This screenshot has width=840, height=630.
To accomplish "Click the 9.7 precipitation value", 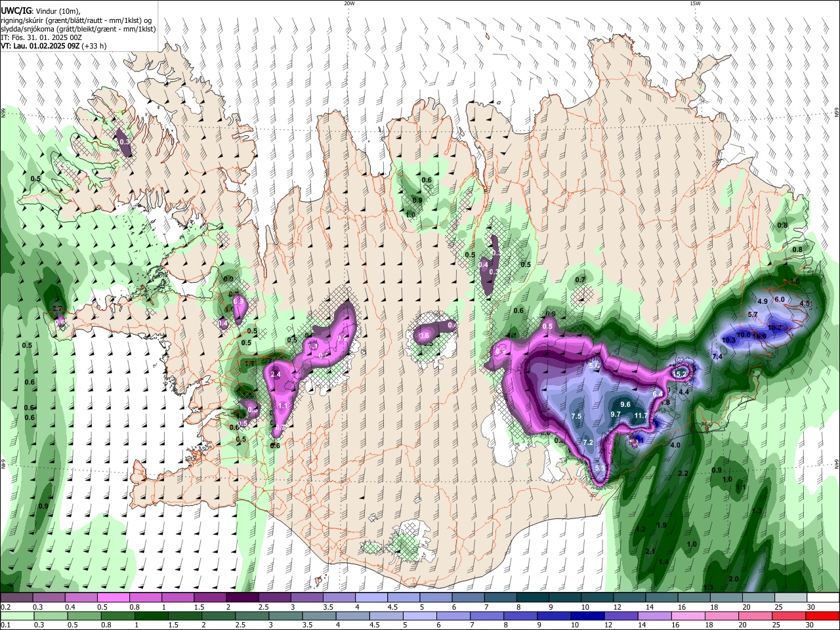I will click(616, 415).
